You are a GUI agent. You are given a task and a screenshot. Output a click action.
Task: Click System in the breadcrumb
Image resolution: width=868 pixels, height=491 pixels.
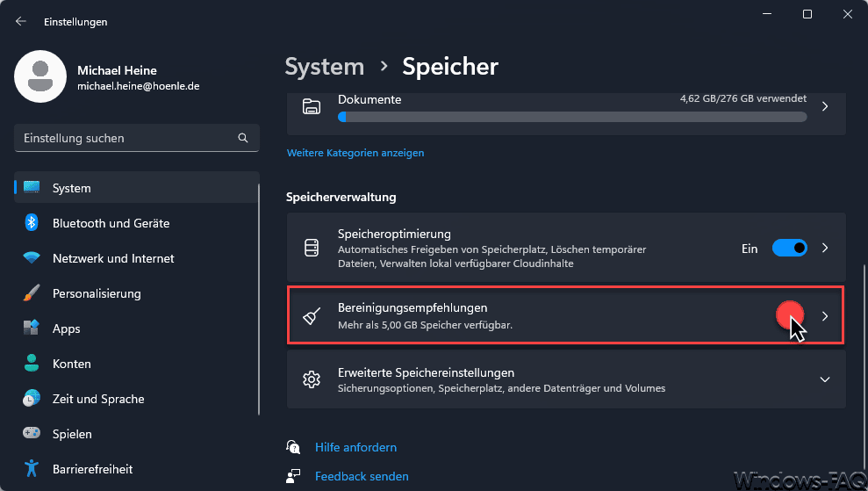point(325,67)
